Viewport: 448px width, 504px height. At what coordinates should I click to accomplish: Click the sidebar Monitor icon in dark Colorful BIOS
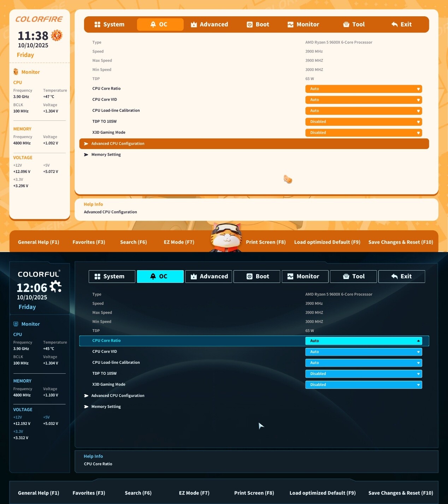coord(16,324)
